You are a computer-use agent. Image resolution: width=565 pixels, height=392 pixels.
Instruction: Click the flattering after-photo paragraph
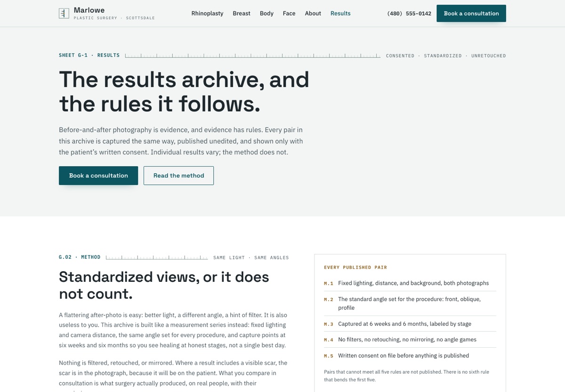[173, 330]
